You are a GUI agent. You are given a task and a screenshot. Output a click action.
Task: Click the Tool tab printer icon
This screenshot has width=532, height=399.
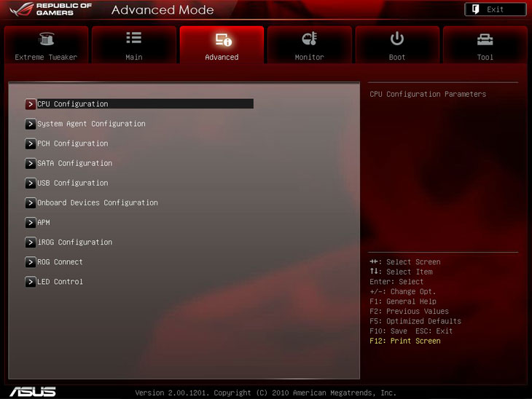coord(485,39)
